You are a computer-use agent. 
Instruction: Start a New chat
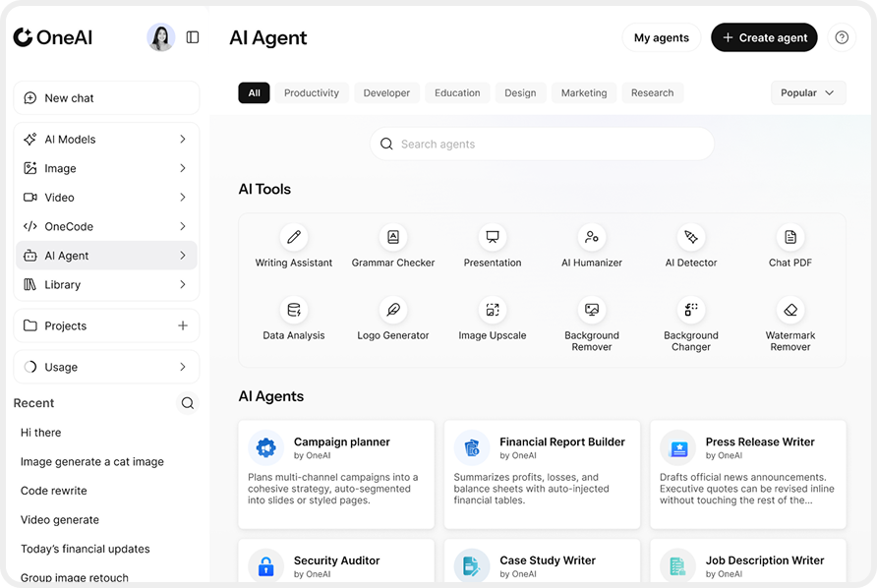click(x=106, y=98)
